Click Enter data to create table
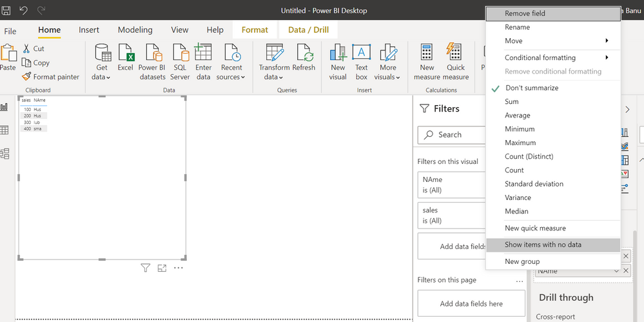This screenshot has height=322, width=644. click(203, 62)
